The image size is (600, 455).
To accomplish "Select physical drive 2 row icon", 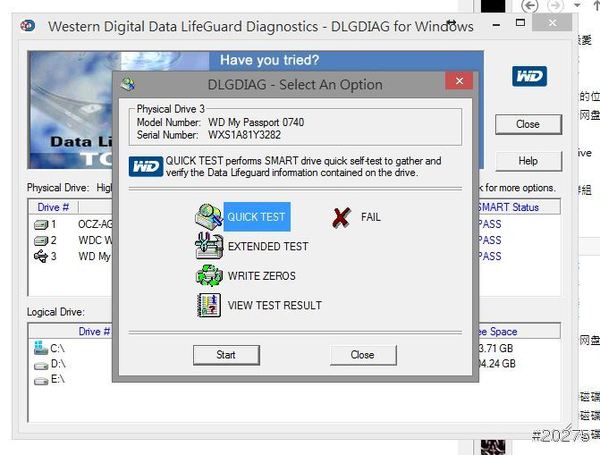I will click(x=41, y=241).
